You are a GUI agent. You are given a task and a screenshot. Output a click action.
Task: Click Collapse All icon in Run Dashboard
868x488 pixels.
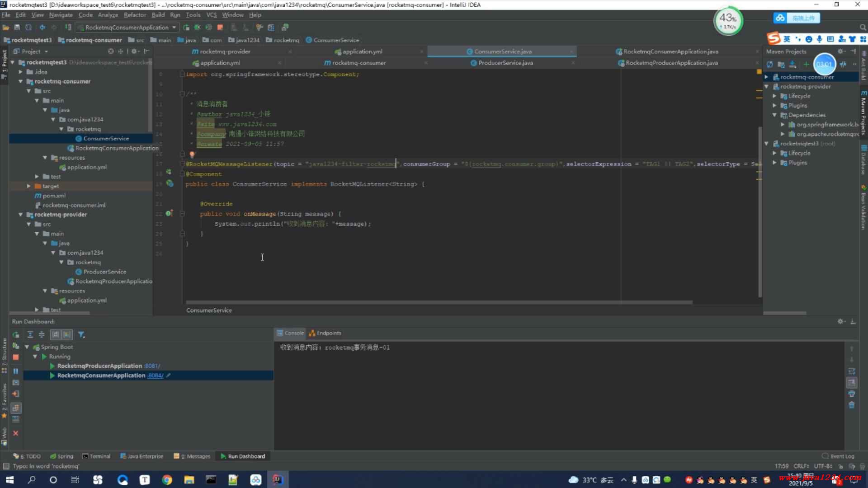click(x=42, y=335)
